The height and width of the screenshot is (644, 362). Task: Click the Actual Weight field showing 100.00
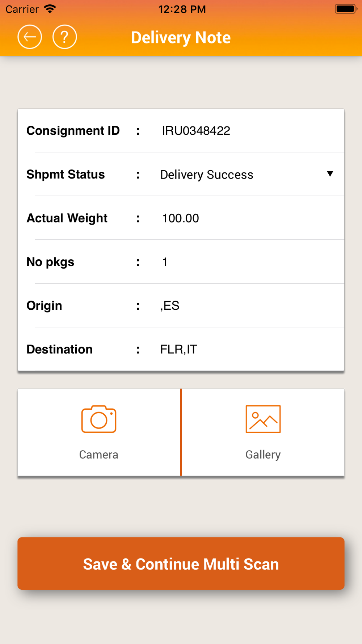180,218
